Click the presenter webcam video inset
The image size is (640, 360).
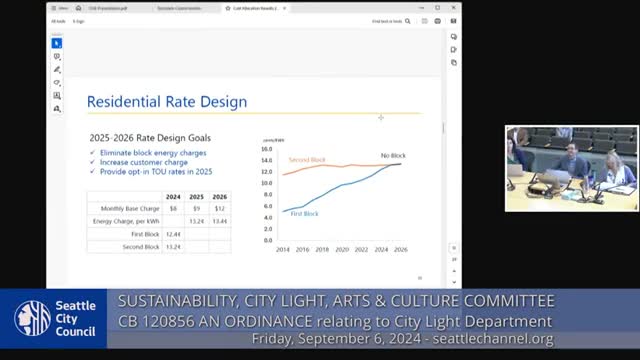coord(571,169)
